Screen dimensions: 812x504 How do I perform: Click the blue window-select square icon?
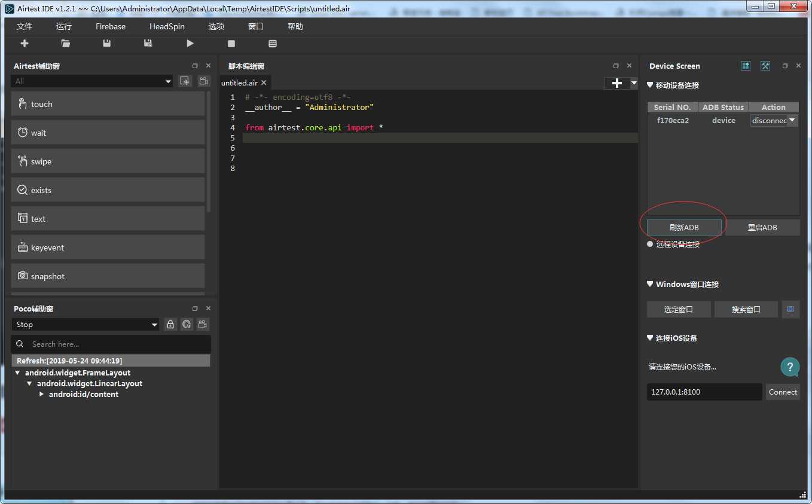click(790, 309)
